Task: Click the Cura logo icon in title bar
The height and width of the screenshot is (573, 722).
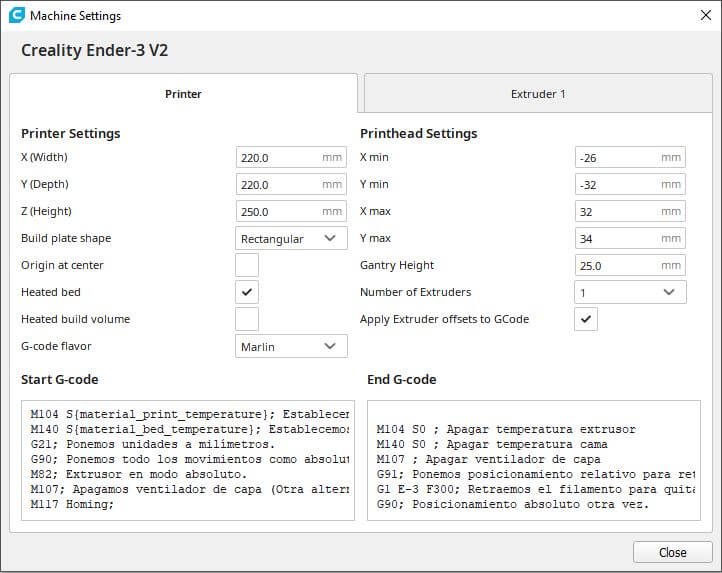Action: (x=15, y=16)
